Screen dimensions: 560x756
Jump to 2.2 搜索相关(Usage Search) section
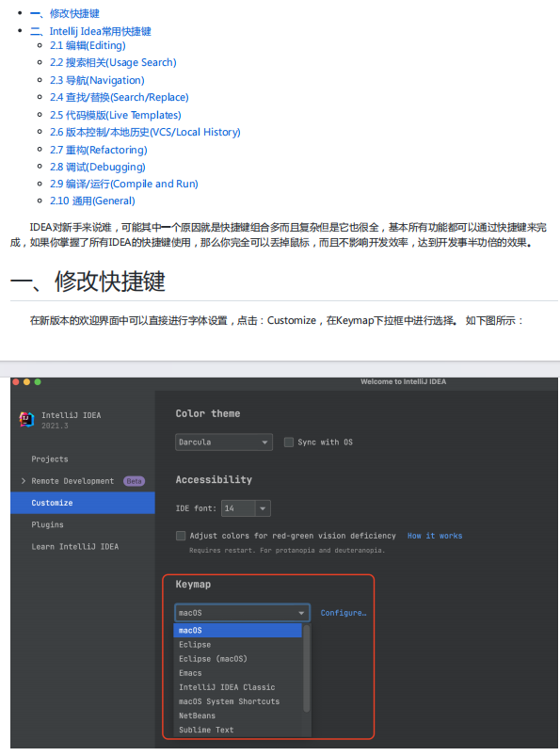tap(113, 63)
